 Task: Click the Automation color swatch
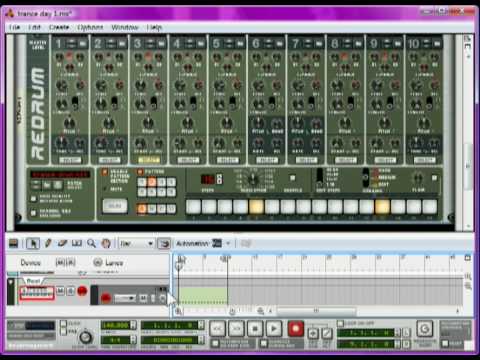click(217, 243)
